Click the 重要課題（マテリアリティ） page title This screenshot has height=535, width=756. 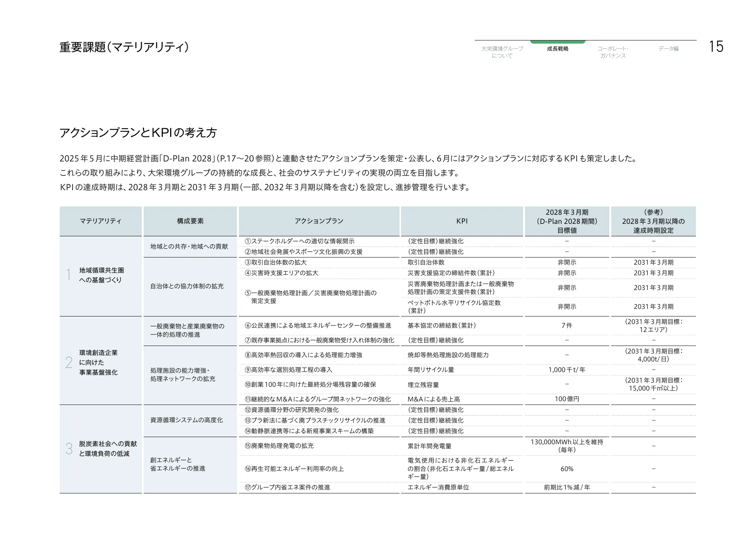[125, 47]
